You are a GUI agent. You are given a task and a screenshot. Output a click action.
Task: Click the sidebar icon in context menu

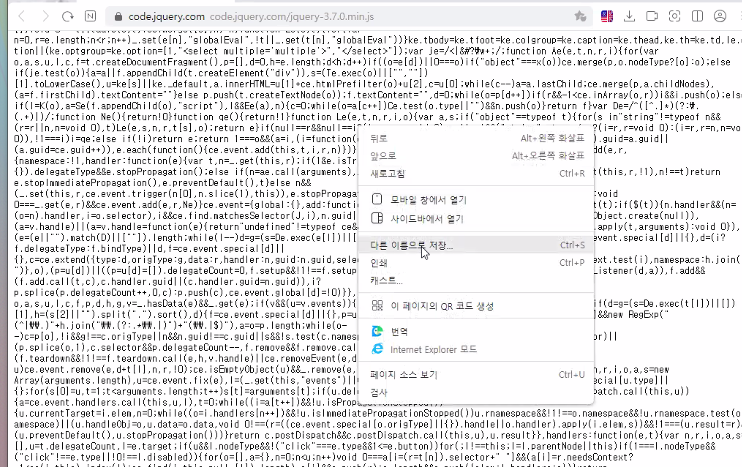point(377,218)
